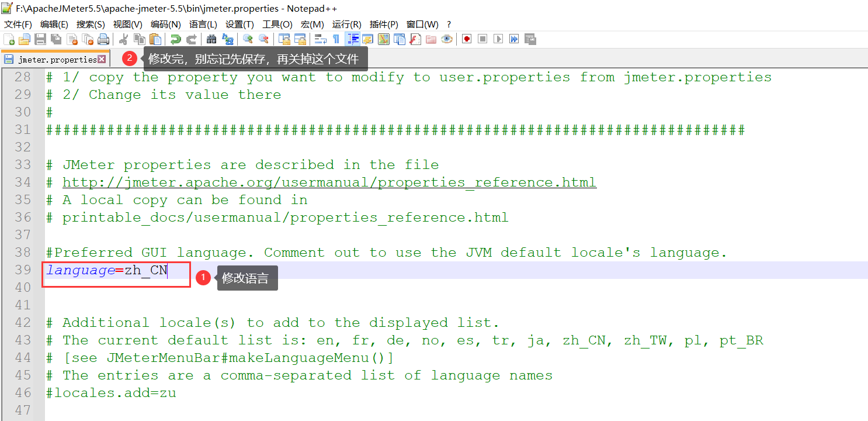Click the New file toolbar icon
This screenshot has height=421, width=868.
9,39
